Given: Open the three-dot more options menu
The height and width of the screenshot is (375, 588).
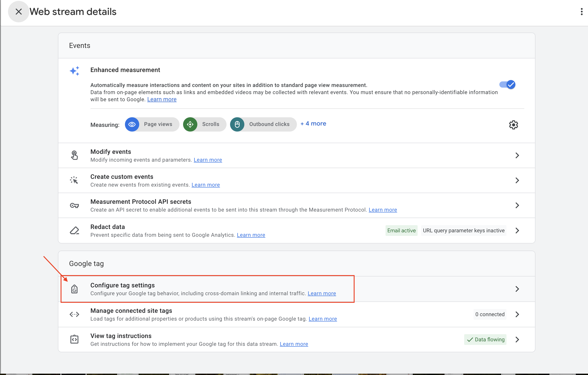Looking at the screenshot, I should 581,12.
